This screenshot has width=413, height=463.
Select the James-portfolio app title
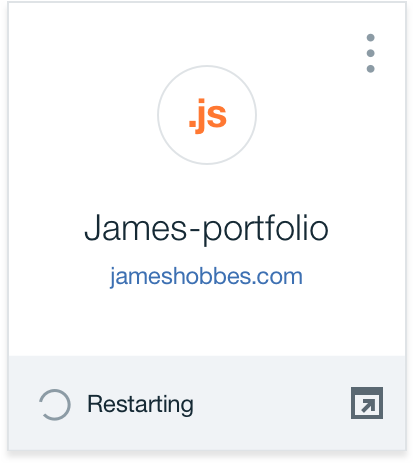click(206, 229)
